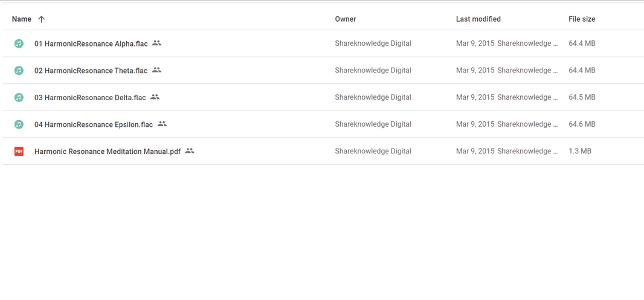
Task: Click shared-people icon next to Epsilon.flac
Action: 162,124
